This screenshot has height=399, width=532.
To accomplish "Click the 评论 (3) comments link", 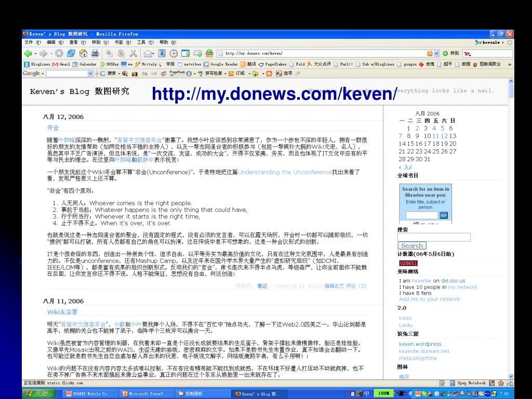I will pos(356,286).
